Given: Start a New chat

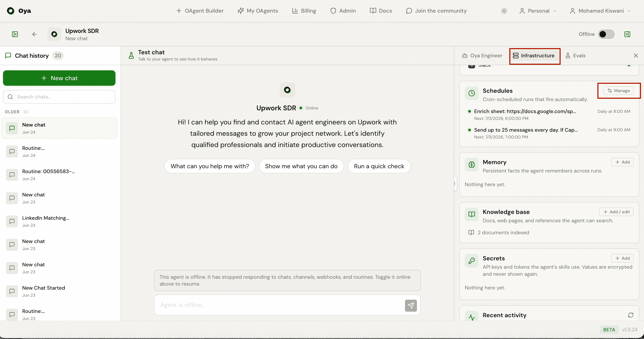Looking at the screenshot, I should tap(59, 78).
